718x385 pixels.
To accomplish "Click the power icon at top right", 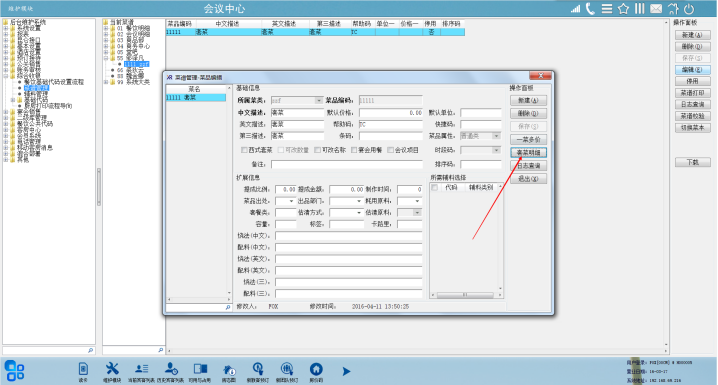I will (x=689, y=9).
